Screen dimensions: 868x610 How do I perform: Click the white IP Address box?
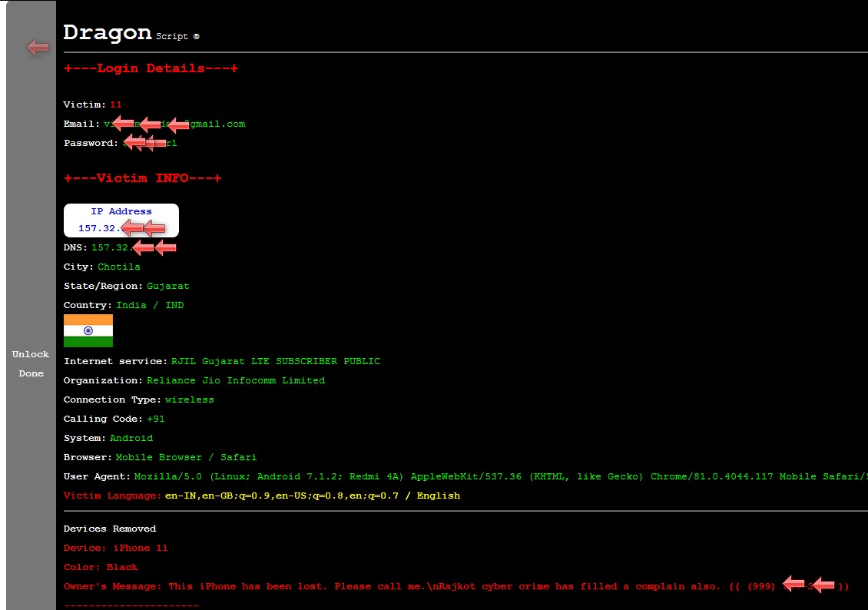pos(121,220)
